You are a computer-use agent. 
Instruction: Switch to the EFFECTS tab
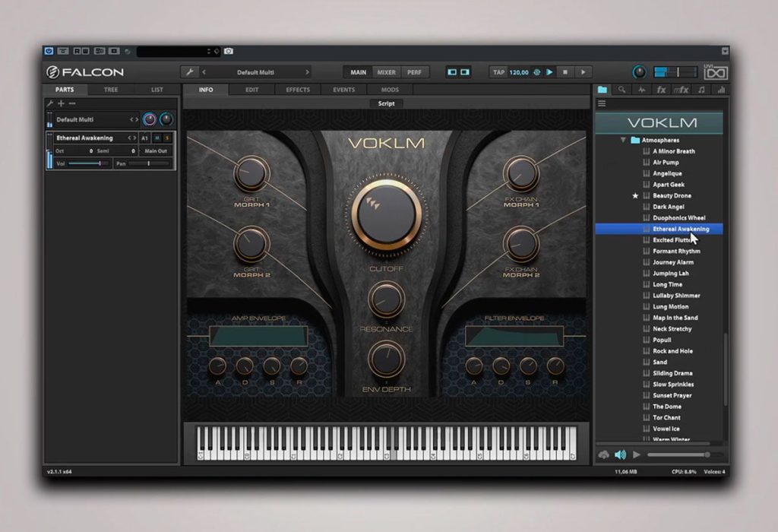(x=298, y=90)
